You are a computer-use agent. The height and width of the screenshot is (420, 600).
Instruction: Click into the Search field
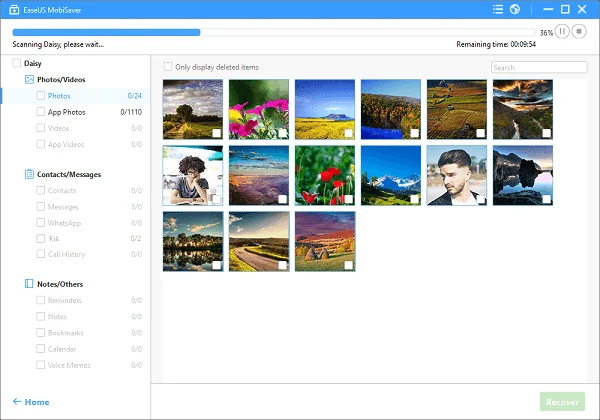point(538,68)
